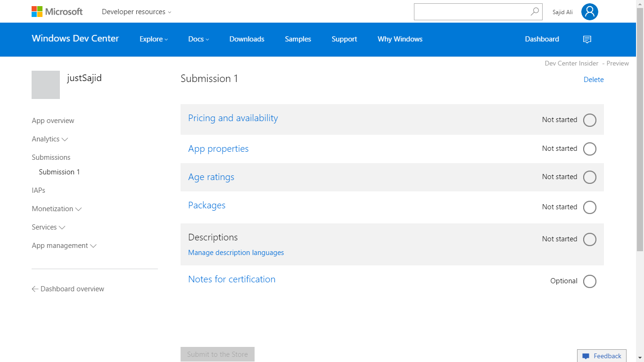Click the Submission 1 page heading
Image resolution: width=644 pixels, height=362 pixels.
209,79
